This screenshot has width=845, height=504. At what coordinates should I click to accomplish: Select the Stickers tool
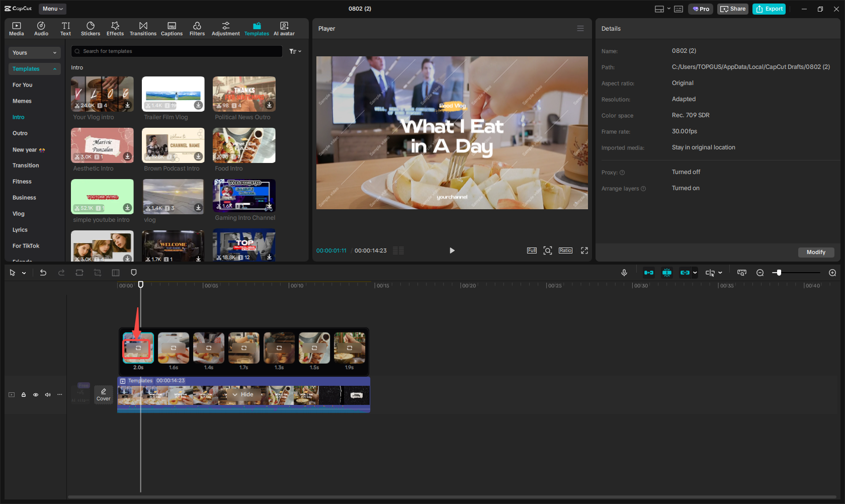(91, 28)
